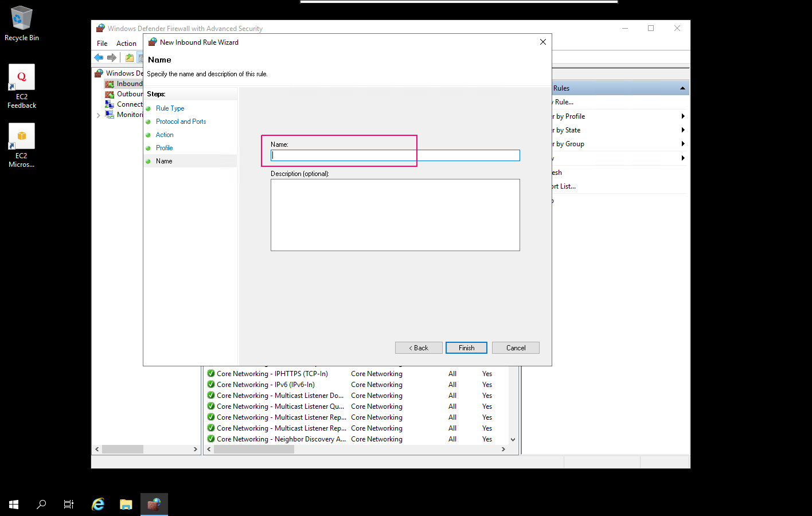Go to the Rule Type step

click(170, 108)
